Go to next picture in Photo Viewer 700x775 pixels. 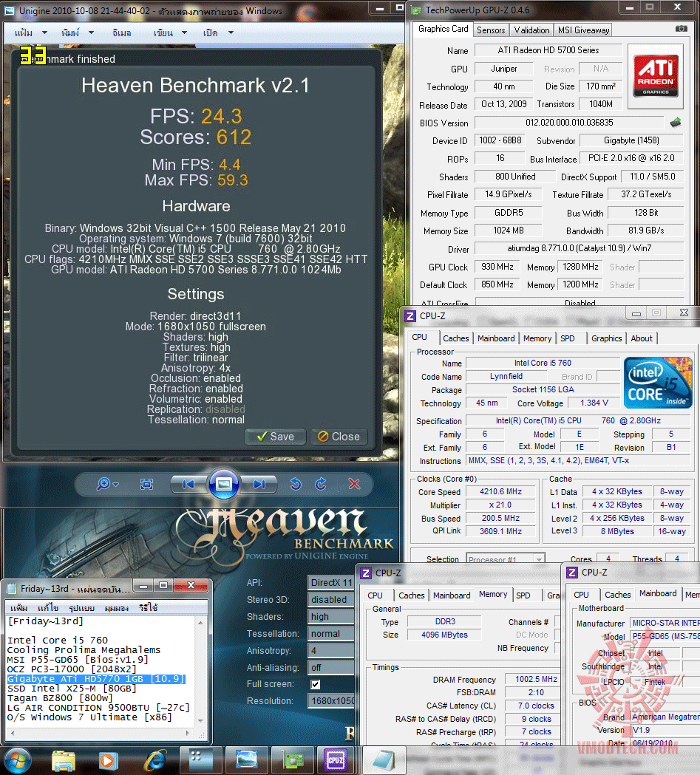point(260,484)
